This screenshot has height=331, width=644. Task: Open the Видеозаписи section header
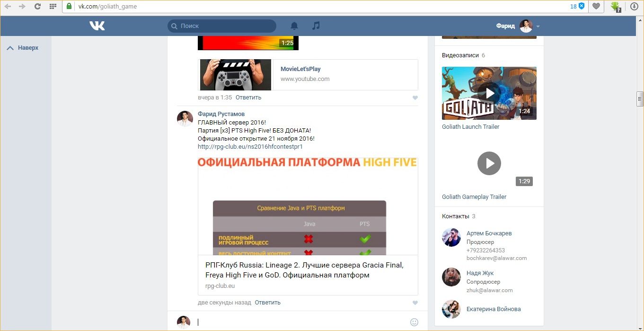pyautogui.click(x=460, y=55)
